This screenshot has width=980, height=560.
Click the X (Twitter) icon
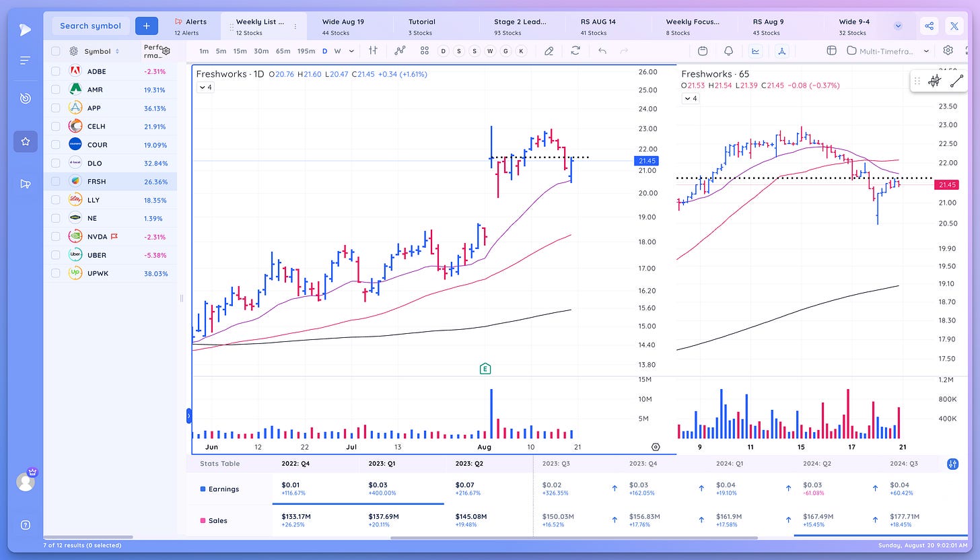tap(954, 26)
